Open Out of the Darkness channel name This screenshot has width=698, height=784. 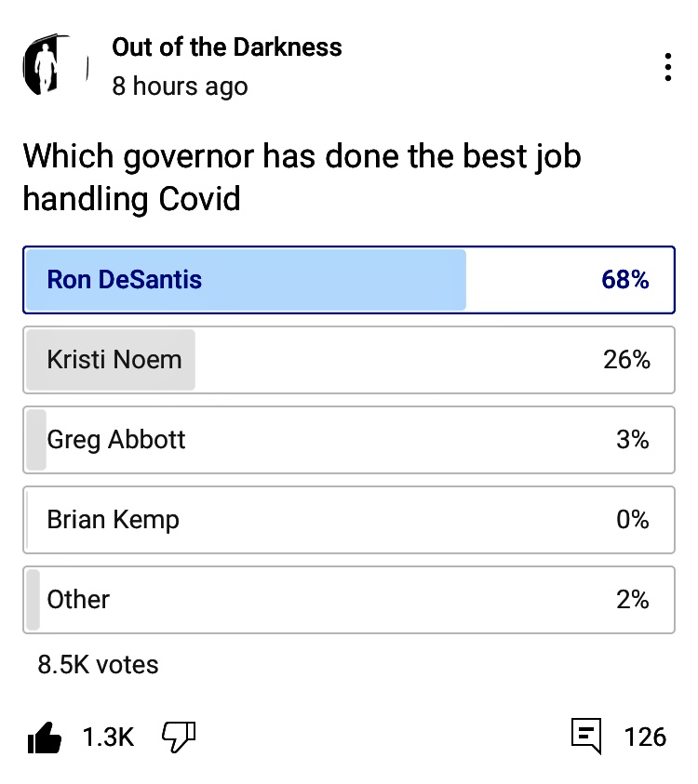[226, 47]
